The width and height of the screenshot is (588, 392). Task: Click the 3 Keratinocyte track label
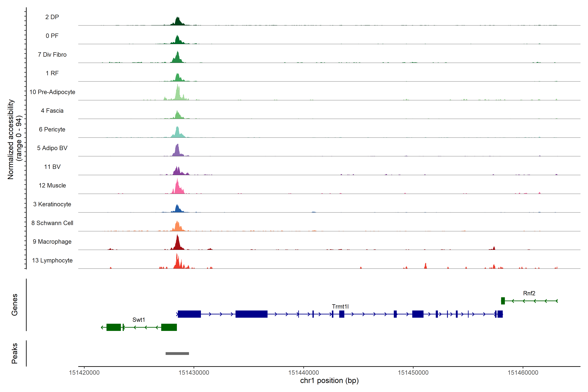[52, 204]
